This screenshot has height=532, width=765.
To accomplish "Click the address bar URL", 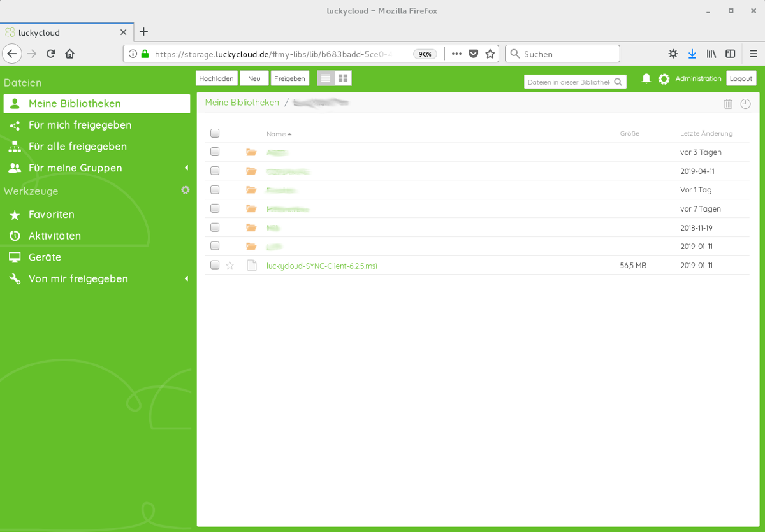I will 273,54.
